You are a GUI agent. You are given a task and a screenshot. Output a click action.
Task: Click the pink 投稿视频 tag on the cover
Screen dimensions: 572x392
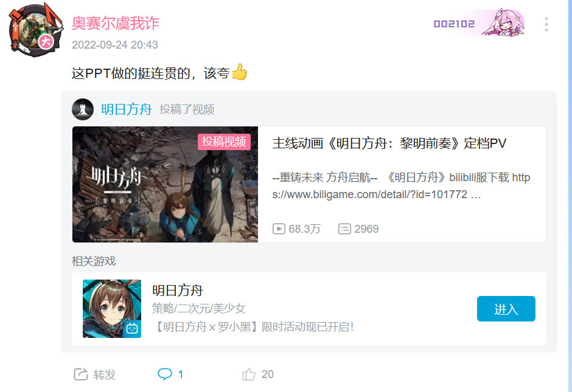(224, 142)
